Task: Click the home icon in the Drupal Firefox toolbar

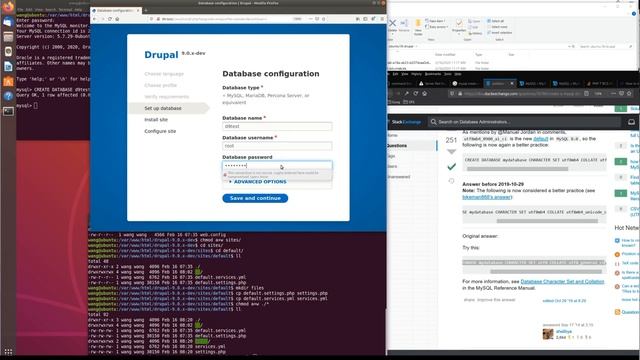Action: [x=118, y=19]
